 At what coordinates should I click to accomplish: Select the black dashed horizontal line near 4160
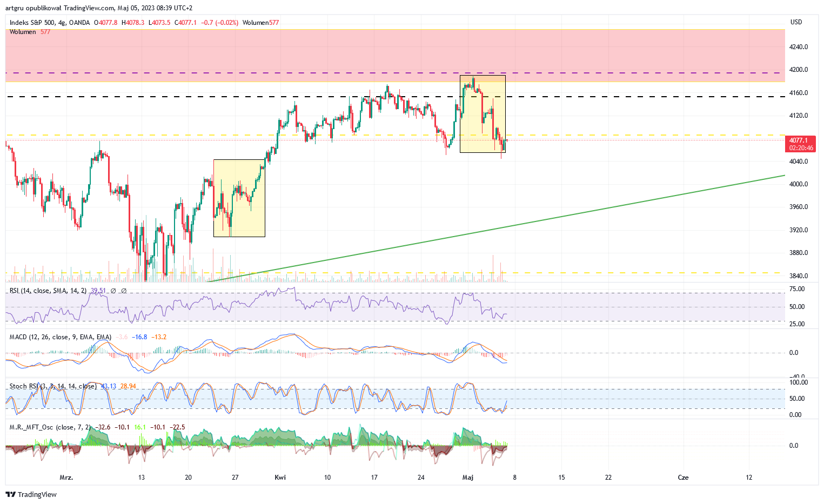(x=395, y=97)
